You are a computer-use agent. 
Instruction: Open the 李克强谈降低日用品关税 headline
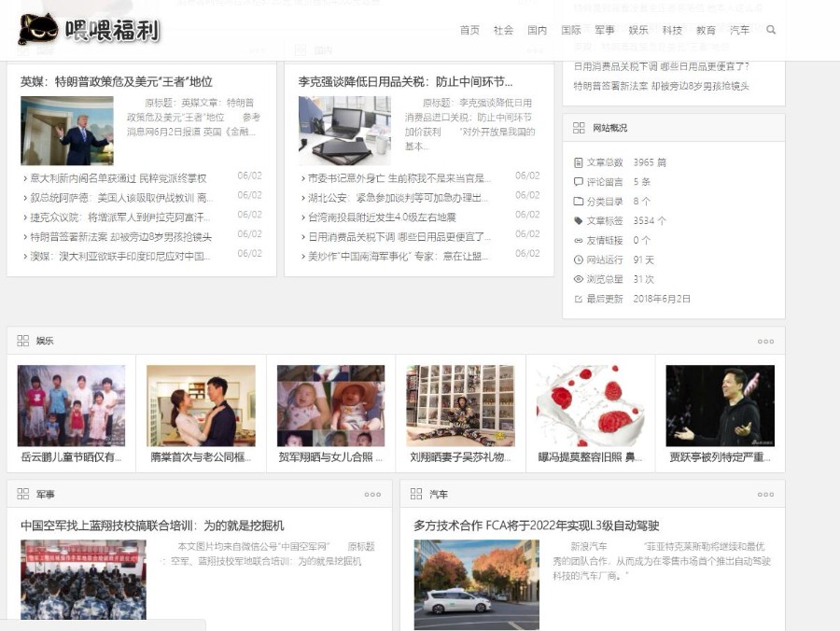[405, 81]
